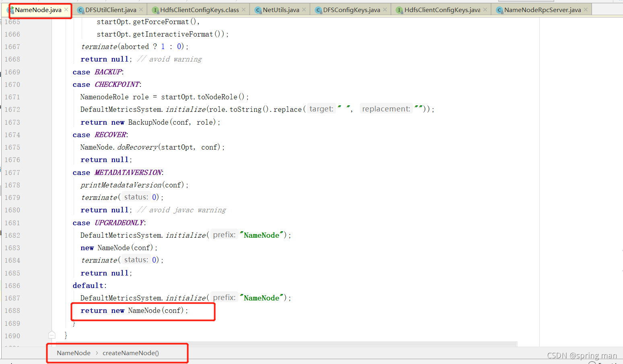
Task: Click the 'replacement:' parameter hint
Action: (386, 109)
